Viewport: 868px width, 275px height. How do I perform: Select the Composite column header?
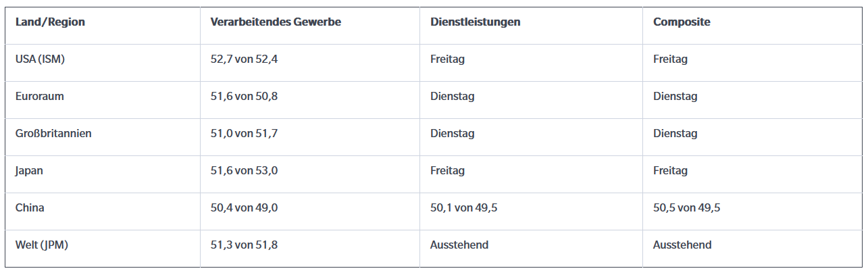[682, 22]
